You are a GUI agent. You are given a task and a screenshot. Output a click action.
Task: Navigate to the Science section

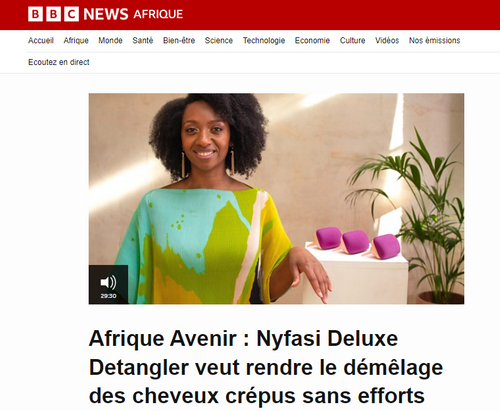tap(219, 40)
